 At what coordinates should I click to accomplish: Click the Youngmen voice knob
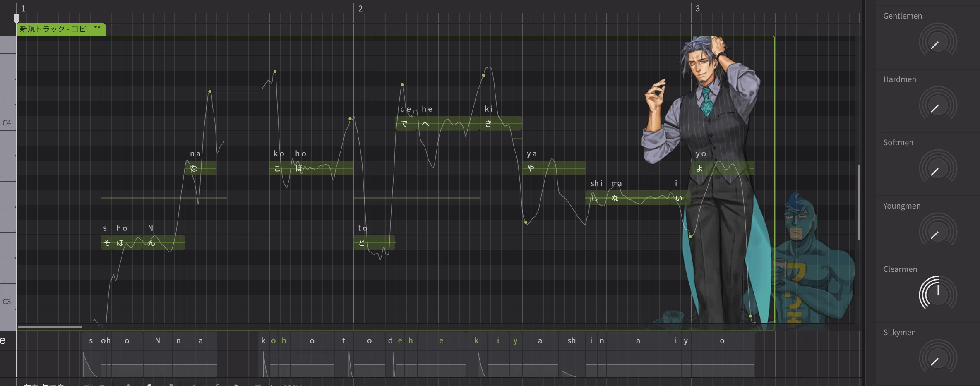[938, 232]
